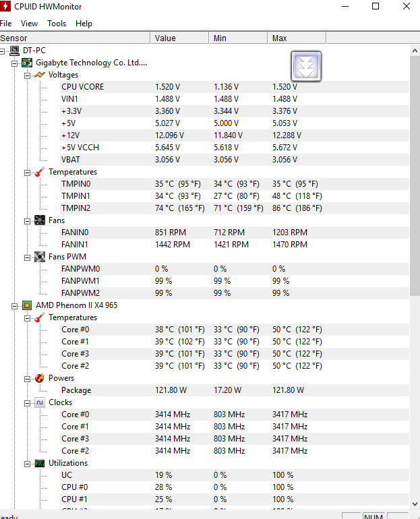The width and height of the screenshot is (420, 519).
Task: Click the DT-PC computer icon
Action: (14, 51)
